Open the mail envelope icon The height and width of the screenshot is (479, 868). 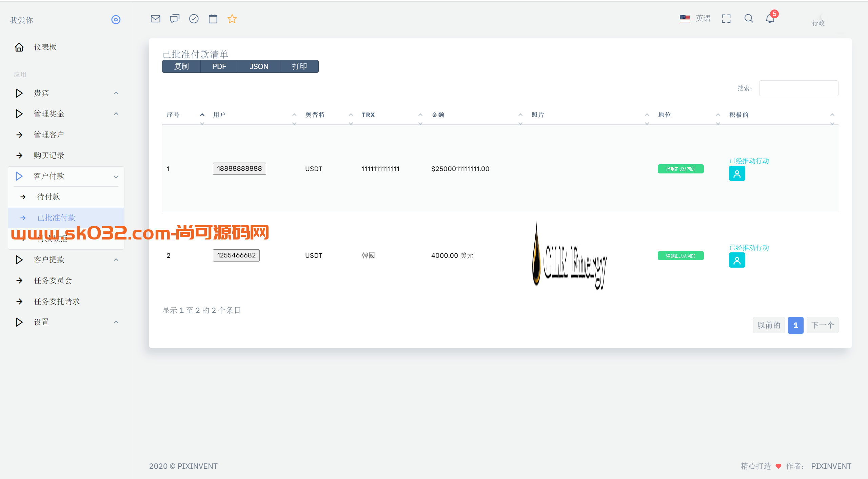tap(155, 19)
